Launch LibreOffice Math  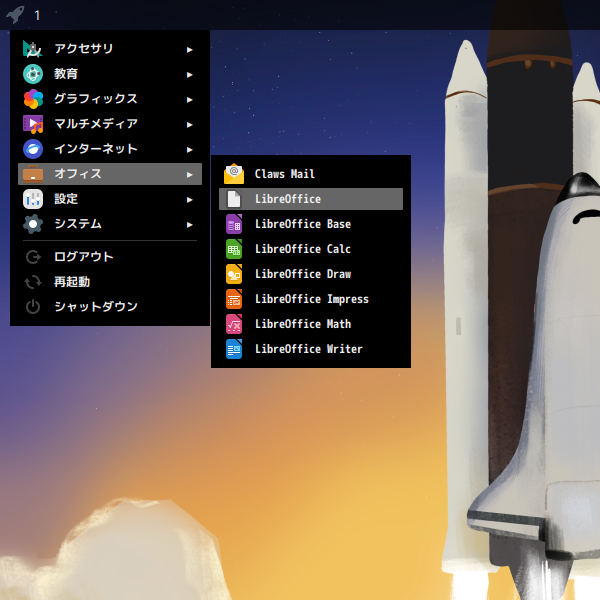point(311,324)
